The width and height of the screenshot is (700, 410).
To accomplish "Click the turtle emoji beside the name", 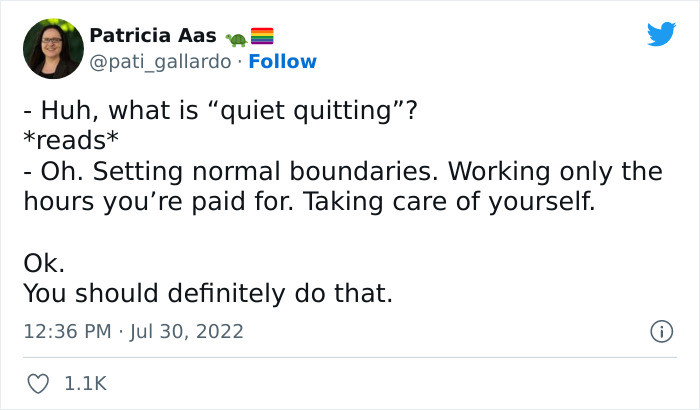I will pyautogui.click(x=236, y=38).
